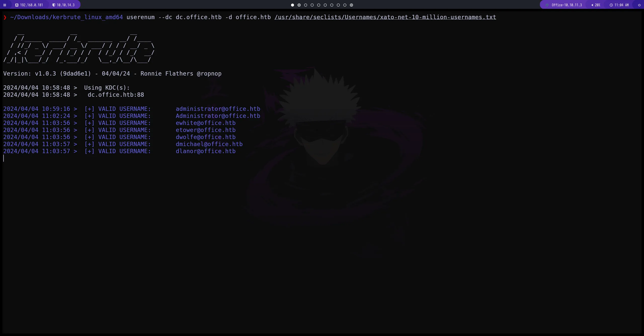The height and width of the screenshot is (336, 644).
Task: Click the clock icon beside 11:04 AM
Action: [x=611, y=5]
